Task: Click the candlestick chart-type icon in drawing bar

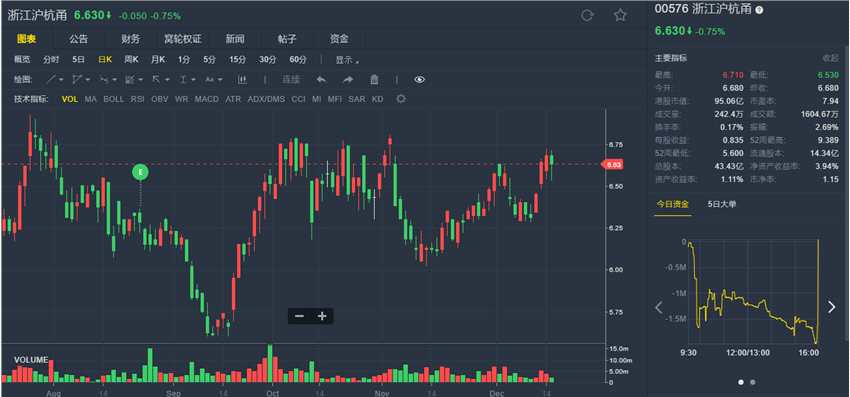Action: tap(242, 80)
